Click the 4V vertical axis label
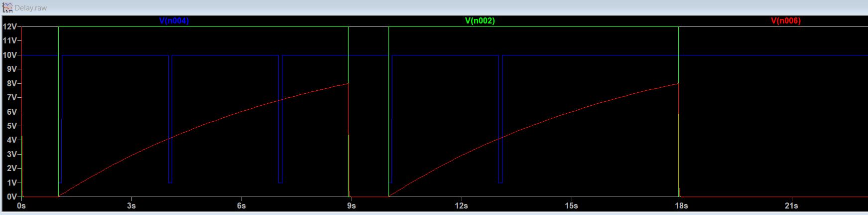Screen dimensions: 868x215 coord(12,140)
